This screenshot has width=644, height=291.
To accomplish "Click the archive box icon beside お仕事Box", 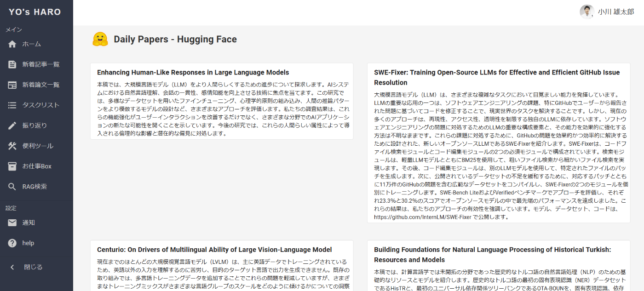I will [12, 166].
